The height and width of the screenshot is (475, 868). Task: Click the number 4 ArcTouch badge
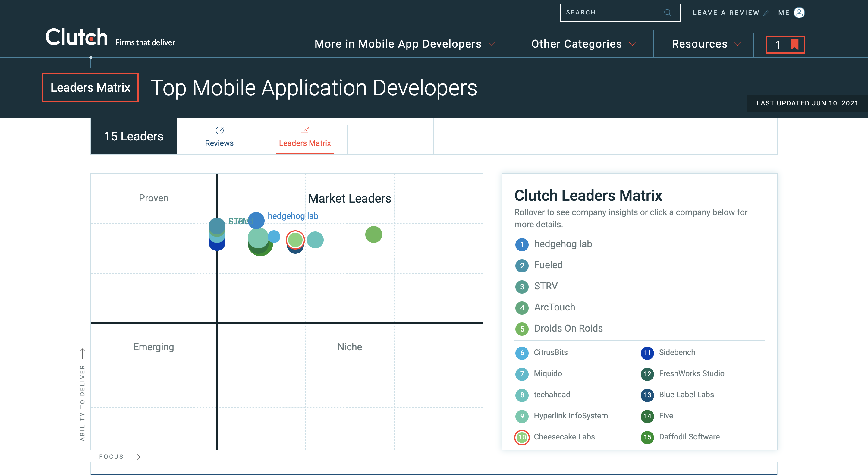coord(522,307)
